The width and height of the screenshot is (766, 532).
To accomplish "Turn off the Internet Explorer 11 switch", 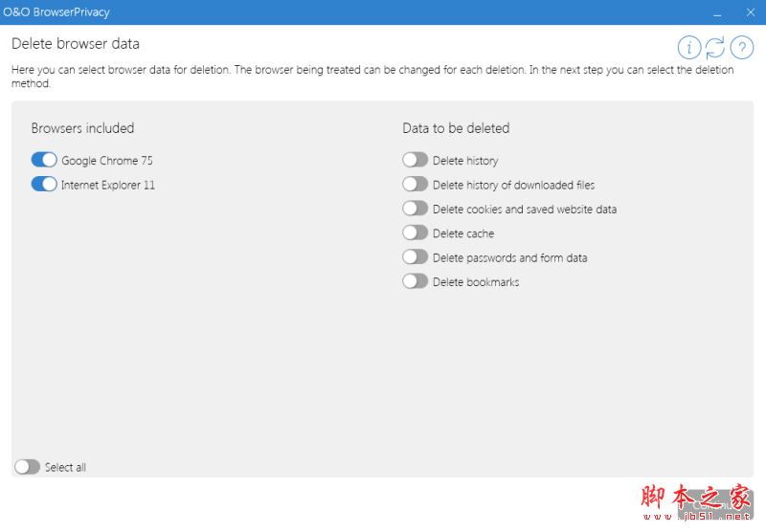I will click(x=44, y=185).
